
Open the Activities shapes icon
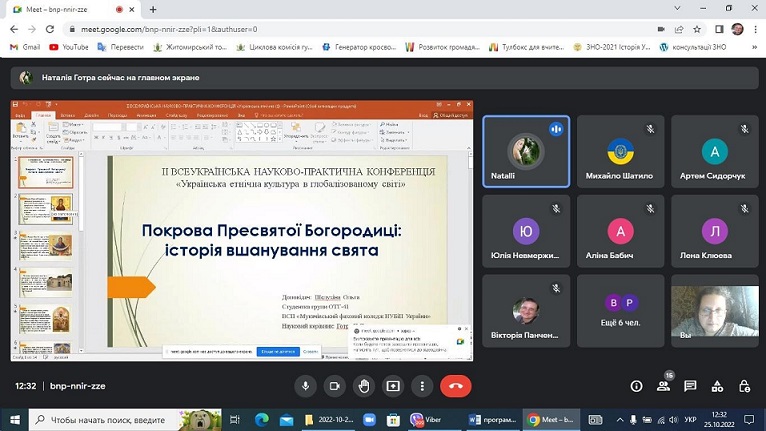point(717,387)
